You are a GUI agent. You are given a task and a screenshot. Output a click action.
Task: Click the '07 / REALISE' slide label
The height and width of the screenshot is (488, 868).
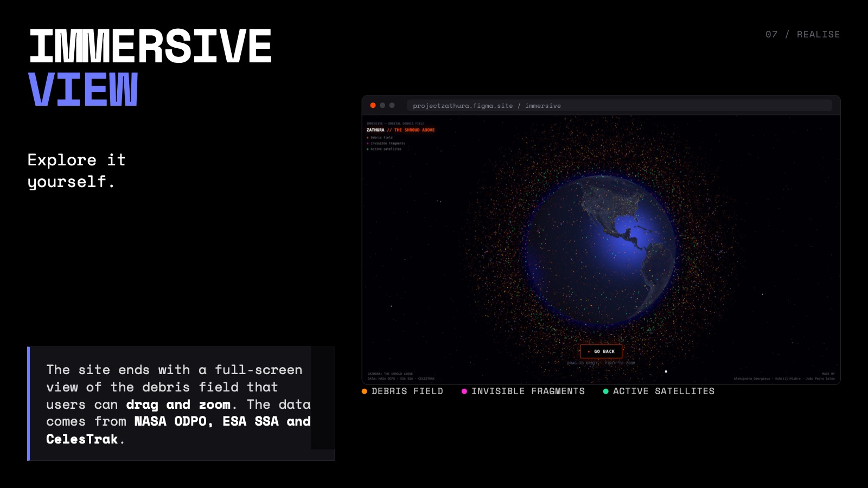pyautogui.click(x=802, y=34)
